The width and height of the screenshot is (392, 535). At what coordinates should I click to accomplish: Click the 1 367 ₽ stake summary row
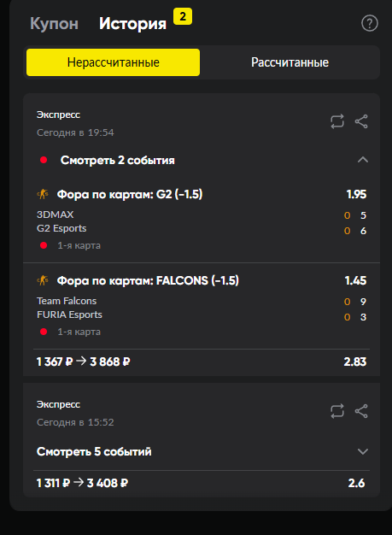tap(202, 362)
